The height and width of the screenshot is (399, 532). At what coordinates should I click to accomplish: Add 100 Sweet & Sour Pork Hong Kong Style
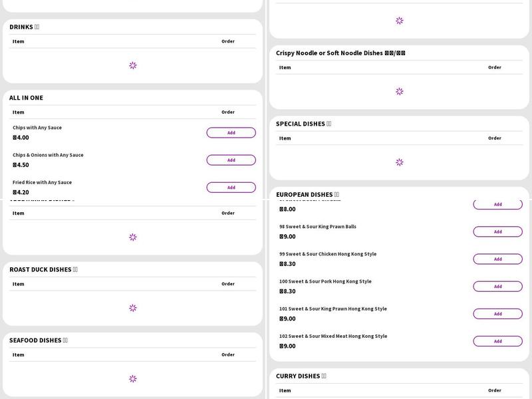click(x=497, y=287)
